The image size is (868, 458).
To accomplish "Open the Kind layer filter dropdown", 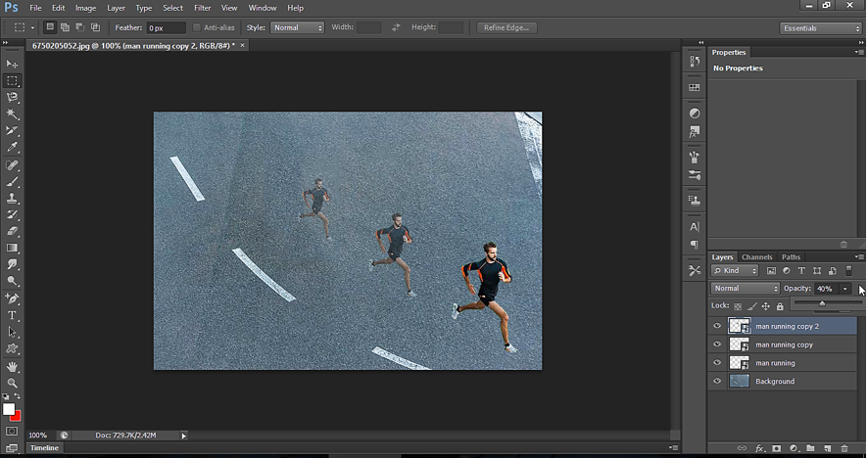I will coord(735,270).
